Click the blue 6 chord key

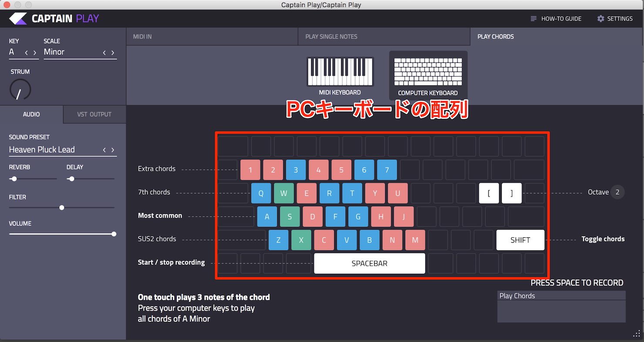tap(364, 170)
